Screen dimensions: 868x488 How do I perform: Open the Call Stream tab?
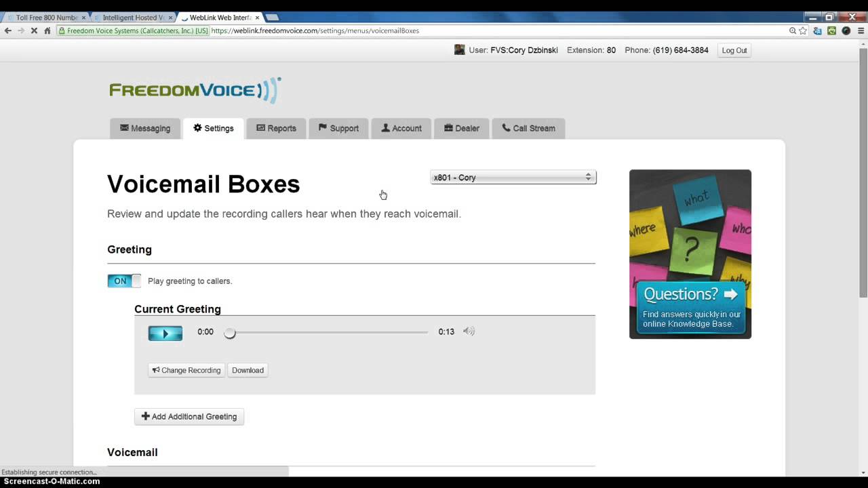coord(528,128)
